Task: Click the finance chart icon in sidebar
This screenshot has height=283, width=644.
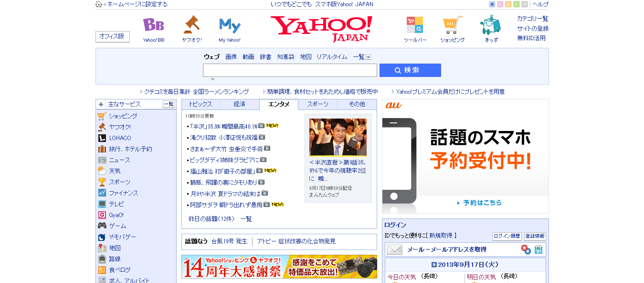Action: pyautogui.click(x=102, y=193)
